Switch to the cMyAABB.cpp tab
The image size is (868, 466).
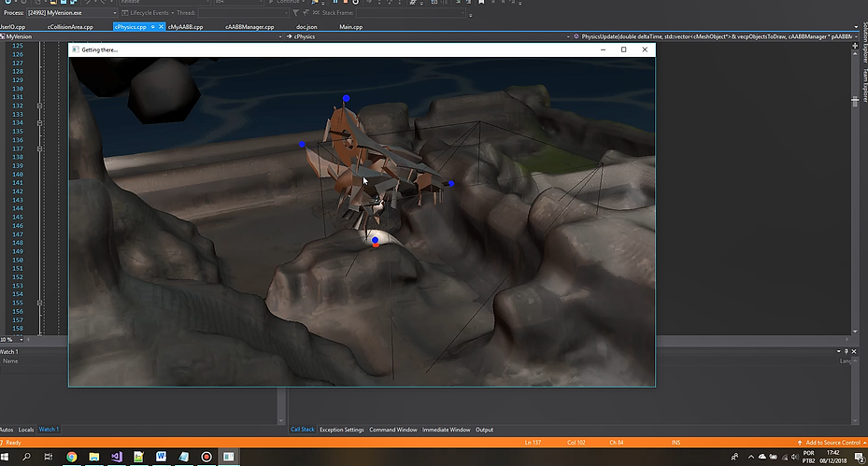pos(185,26)
